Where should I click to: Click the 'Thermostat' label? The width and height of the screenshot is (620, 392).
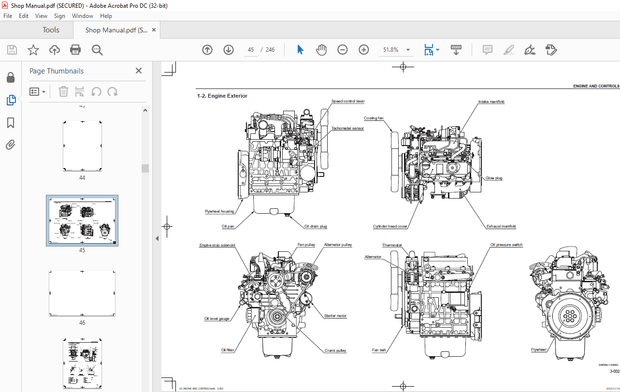tap(392, 245)
